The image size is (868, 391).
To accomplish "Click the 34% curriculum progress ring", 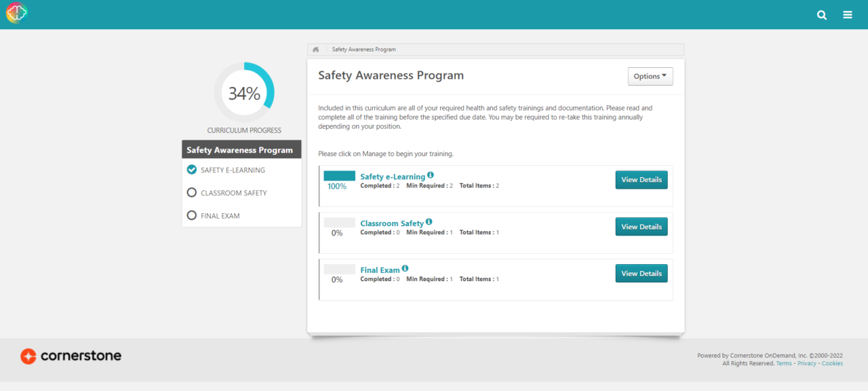I will 244,92.
